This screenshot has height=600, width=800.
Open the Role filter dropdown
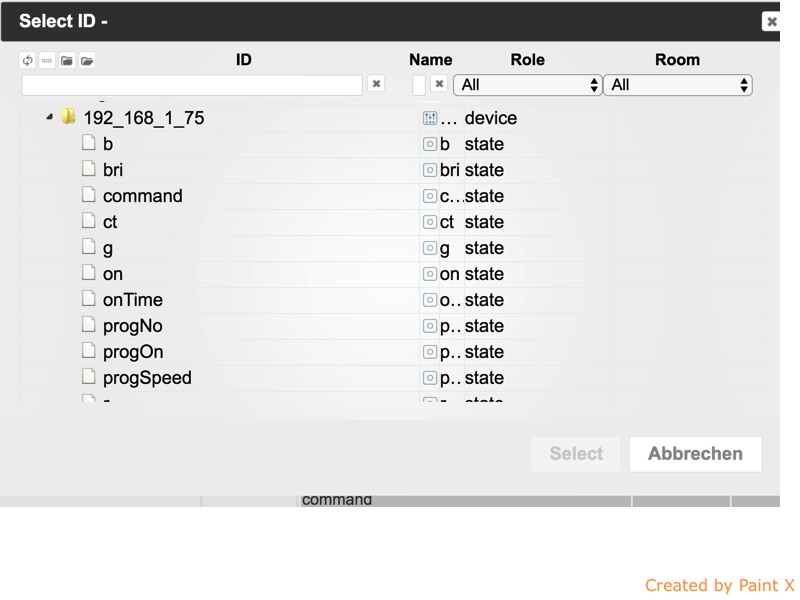[527, 85]
